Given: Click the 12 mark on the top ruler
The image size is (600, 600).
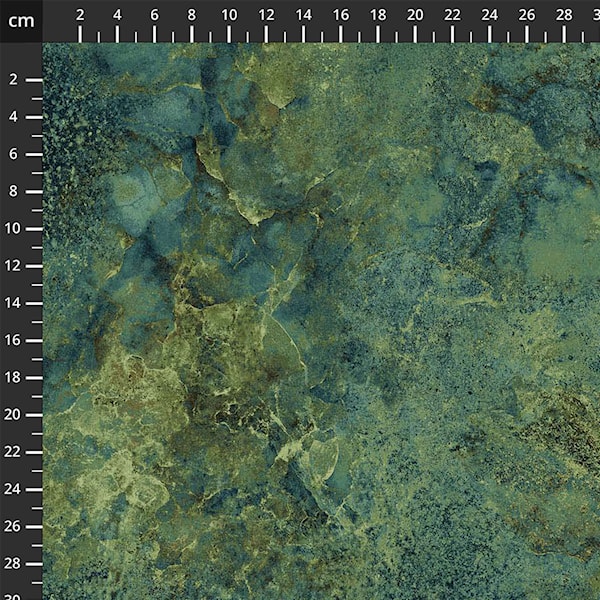Looking at the screenshot, I should click(x=266, y=15).
